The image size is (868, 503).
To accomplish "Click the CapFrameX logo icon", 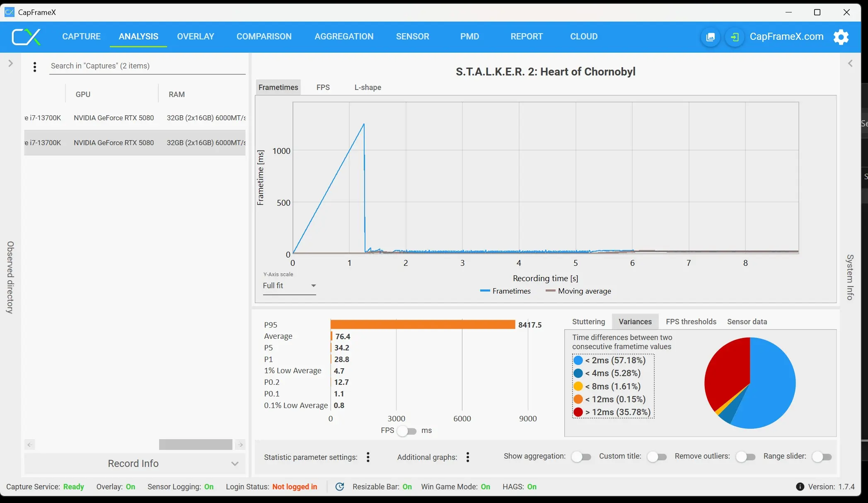I will click(26, 37).
